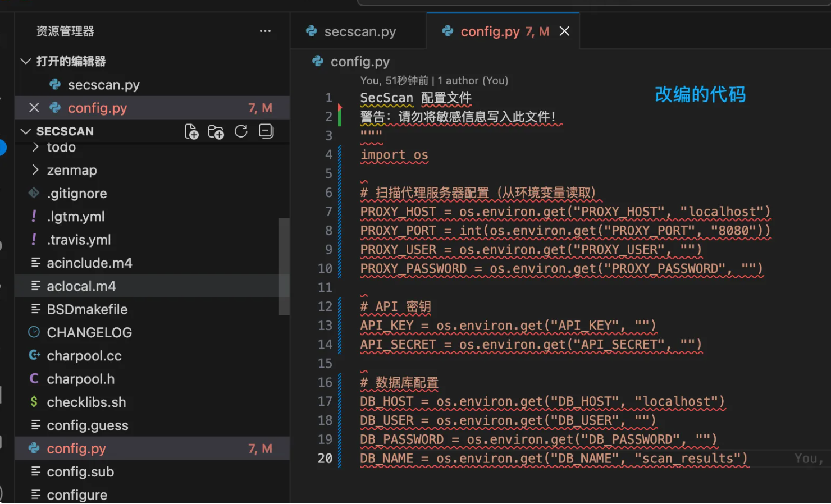Click the New File icon in SECSCAN header
Image resolution: width=831 pixels, height=504 pixels.
(x=191, y=132)
